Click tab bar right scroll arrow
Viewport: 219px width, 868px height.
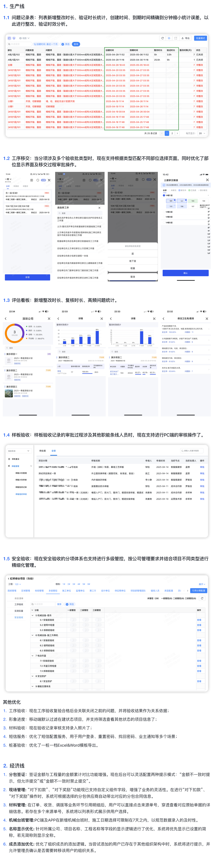coord(188,591)
